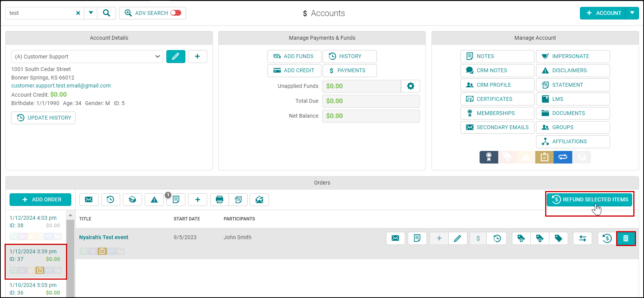Open the Unapplied Funds gear settings
Screen dimensions: 644x298
[x=411, y=86]
